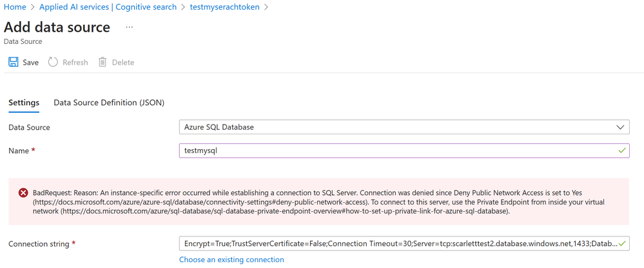This screenshot has width=644, height=268.
Task: Click the Save floppy disk icon
Action: (x=13, y=62)
